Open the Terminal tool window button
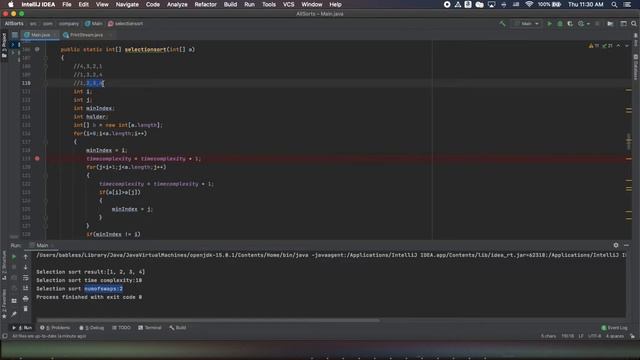 point(150,328)
